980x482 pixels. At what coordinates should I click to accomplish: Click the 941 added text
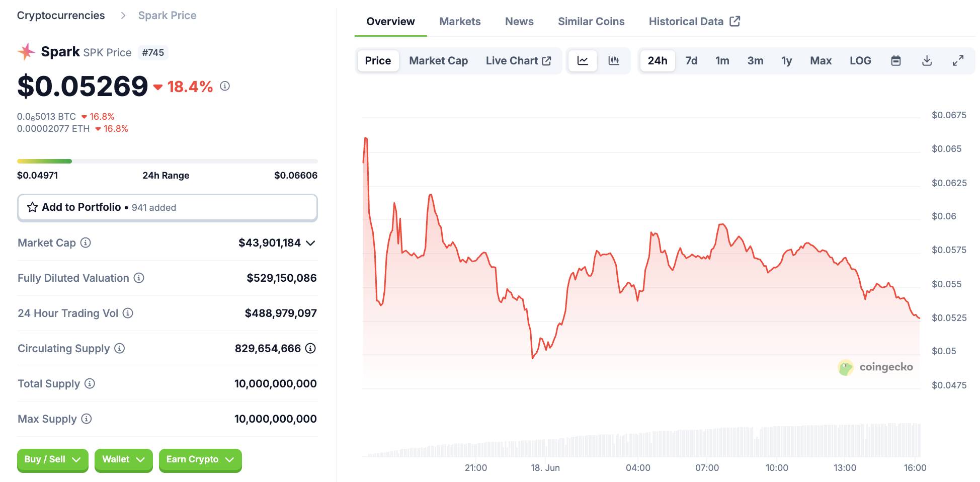click(x=154, y=207)
